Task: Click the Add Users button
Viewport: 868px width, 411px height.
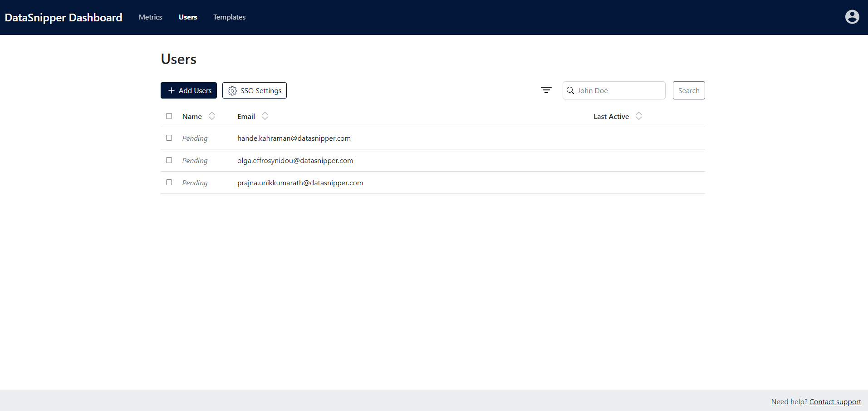Action: coord(188,90)
